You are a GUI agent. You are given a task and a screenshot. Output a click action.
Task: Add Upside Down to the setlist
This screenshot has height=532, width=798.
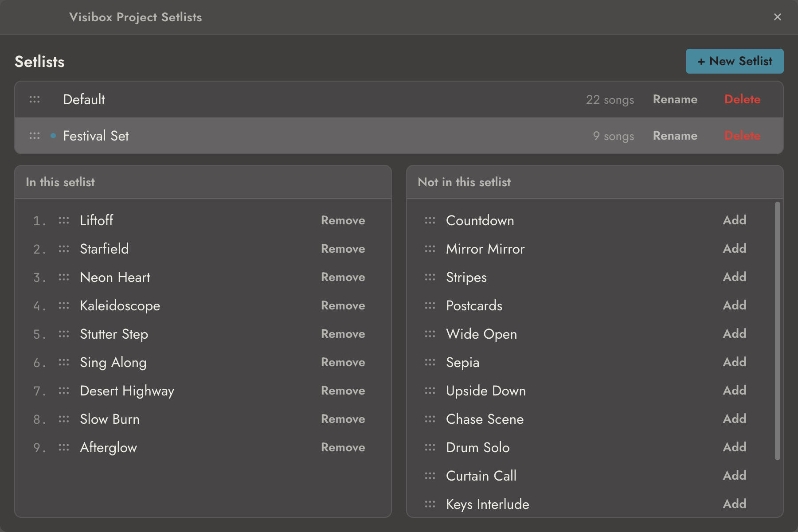[x=735, y=391]
